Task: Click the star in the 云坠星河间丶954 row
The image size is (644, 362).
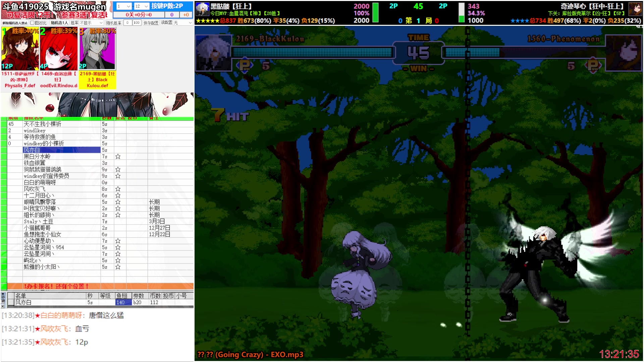Action: click(x=118, y=247)
